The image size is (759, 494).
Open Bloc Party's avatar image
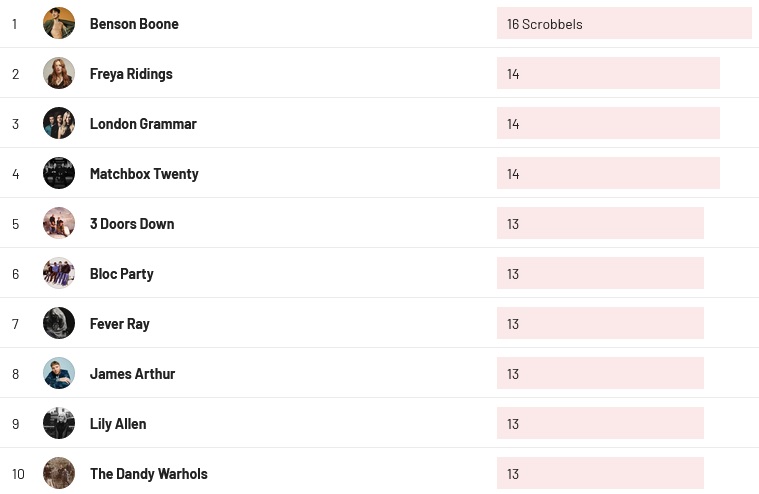(x=59, y=273)
